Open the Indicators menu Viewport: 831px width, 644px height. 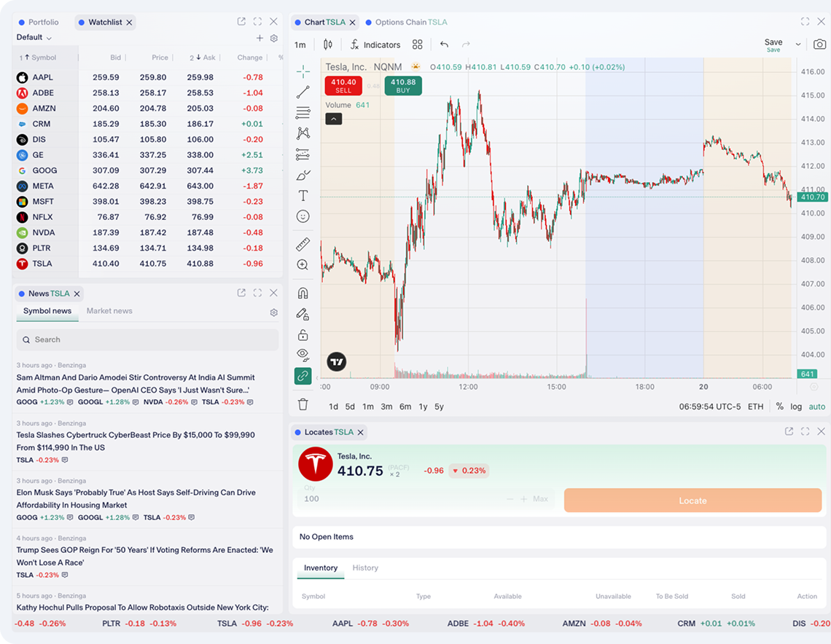coord(375,45)
